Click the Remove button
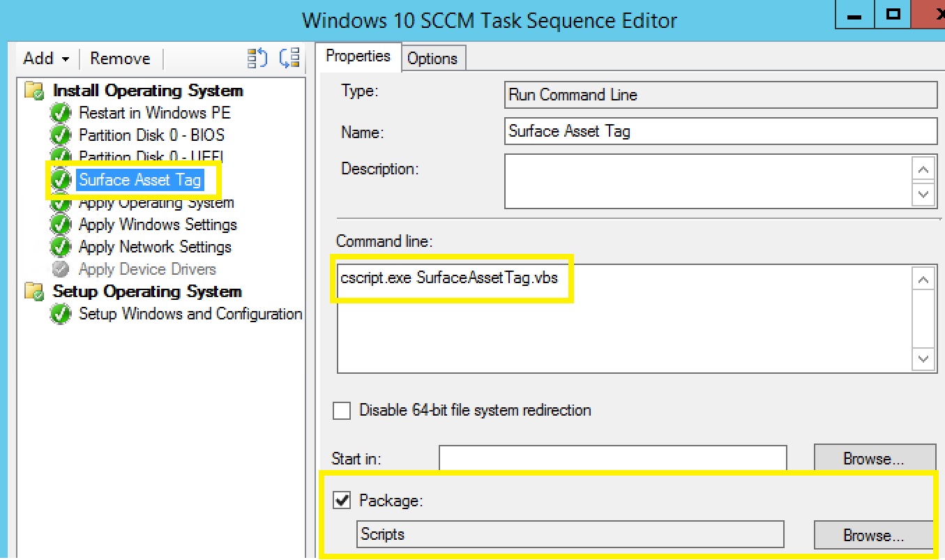945x560 pixels. point(120,59)
